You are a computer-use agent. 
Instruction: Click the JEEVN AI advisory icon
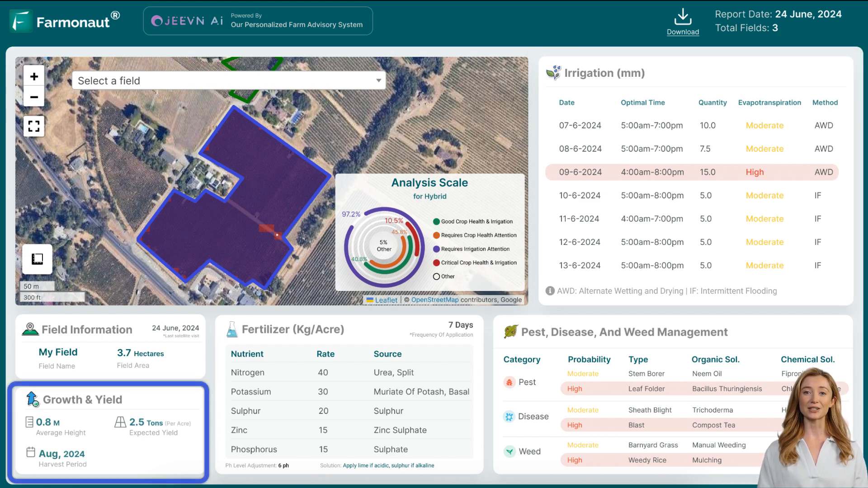(158, 20)
